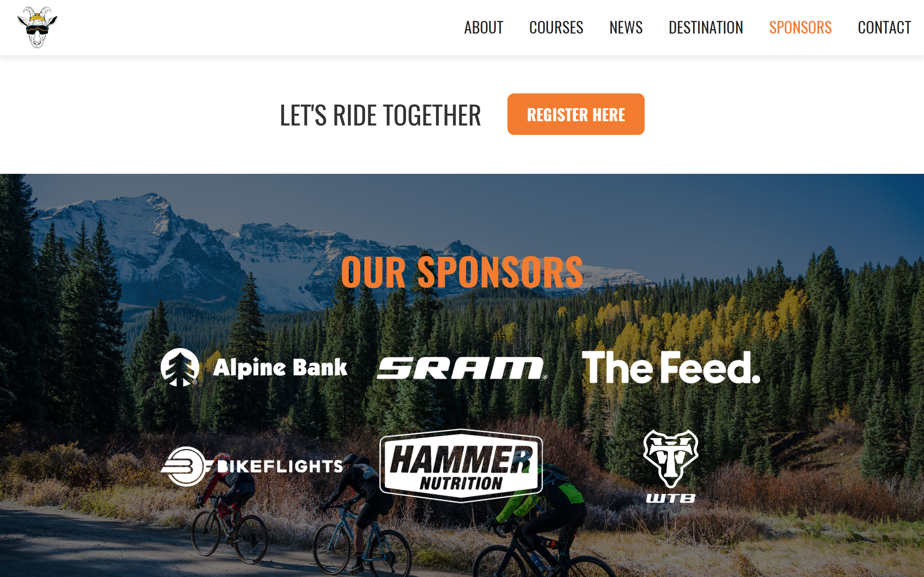Select News in the navigation
The height and width of the screenshot is (577, 924).
tap(626, 27)
